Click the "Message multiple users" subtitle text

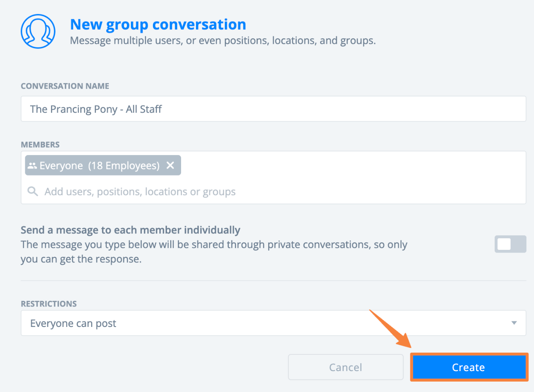222,41
